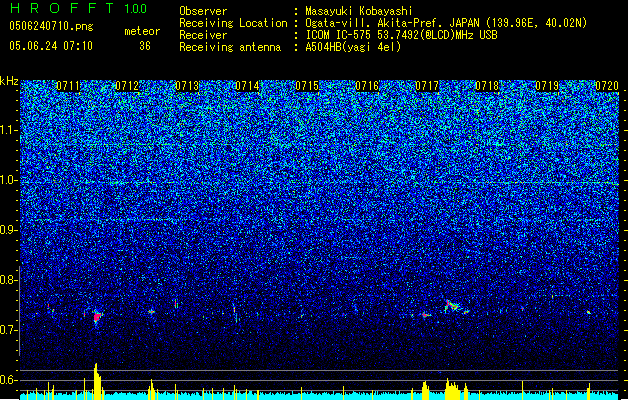The image size is (629, 400).
Task: Click the Receiving Location label
Action: click(233, 23)
